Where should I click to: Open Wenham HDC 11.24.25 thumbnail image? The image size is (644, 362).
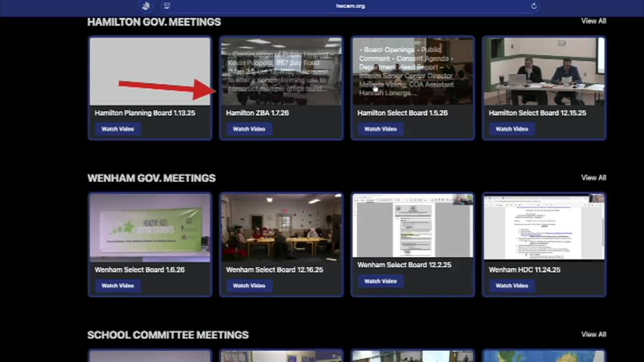click(x=544, y=228)
